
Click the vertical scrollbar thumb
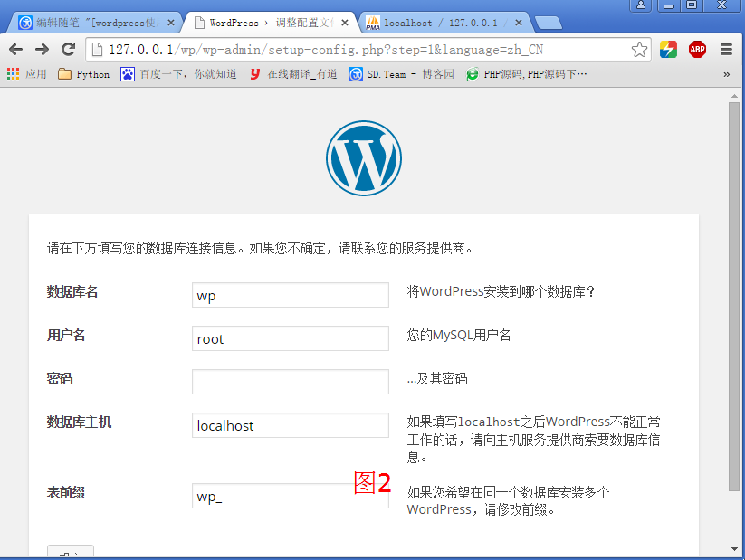point(734,297)
